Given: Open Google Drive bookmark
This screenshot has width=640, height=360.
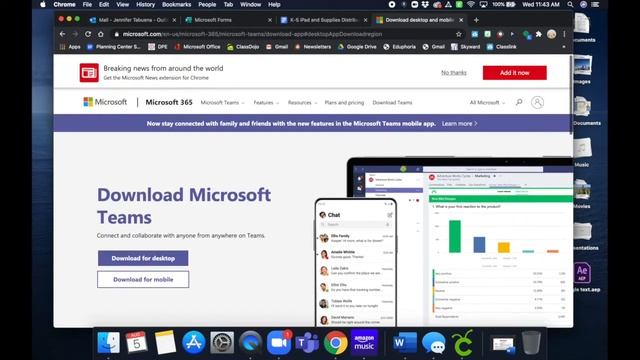Looking at the screenshot, I should [357, 47].
